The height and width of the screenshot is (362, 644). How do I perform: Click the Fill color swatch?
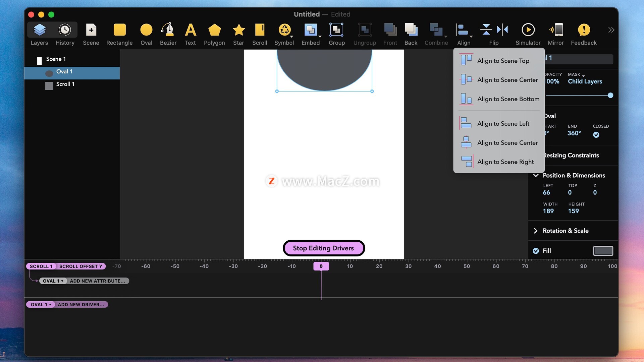603,251
